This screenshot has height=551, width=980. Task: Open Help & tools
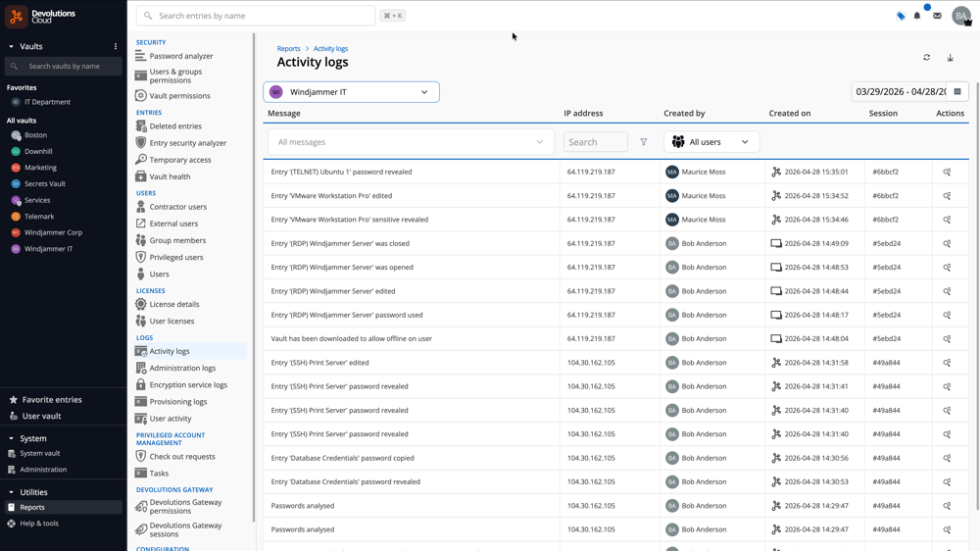(x=39, y=524)
